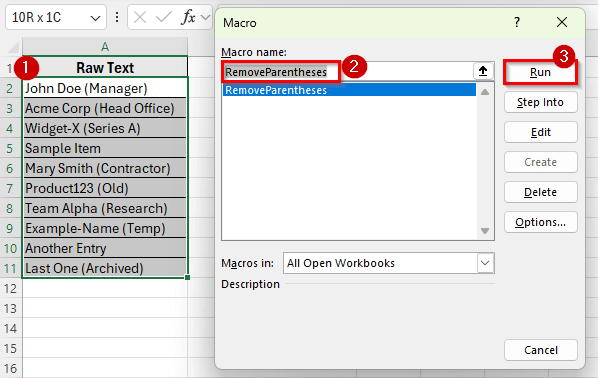The image size is (598, 378).
Task: Select row 12 header
Action: 11,288
